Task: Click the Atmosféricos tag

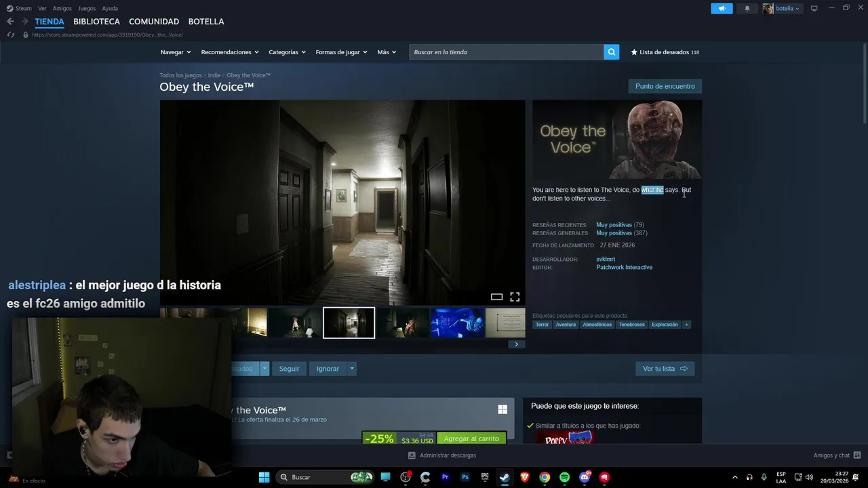Action: pos(597,325)
